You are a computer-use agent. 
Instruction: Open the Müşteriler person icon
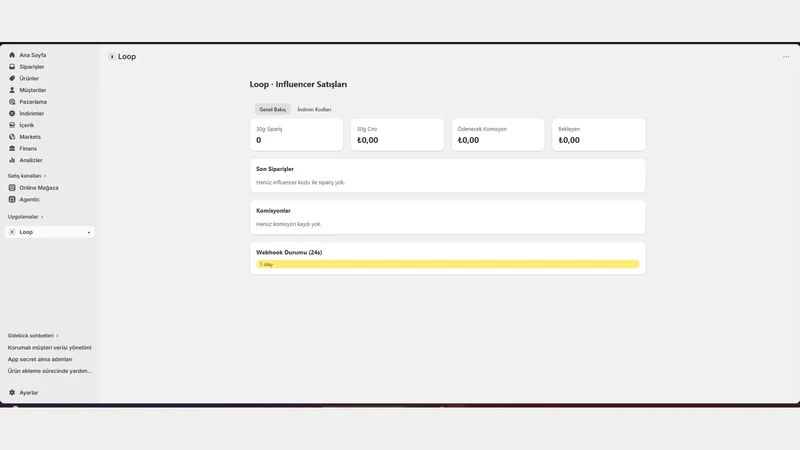click(12, 90)
